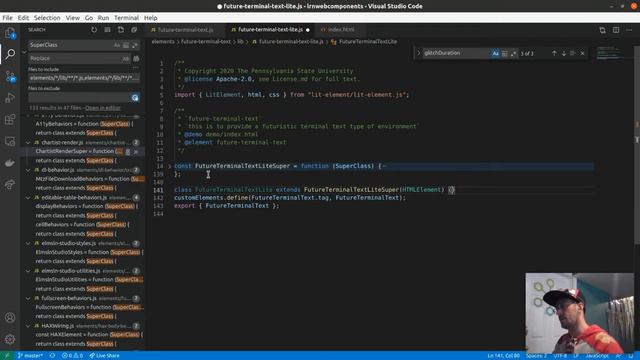Viewport: 640px width, 360px height.
Task: Collapse fullscreen-behaviors.js results
Action: coord(28,298)
